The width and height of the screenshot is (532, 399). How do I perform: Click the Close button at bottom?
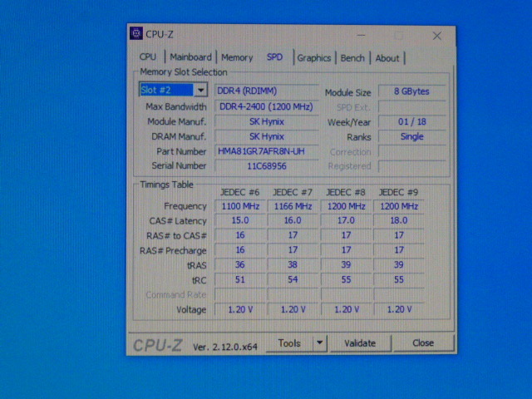[423, 343]
